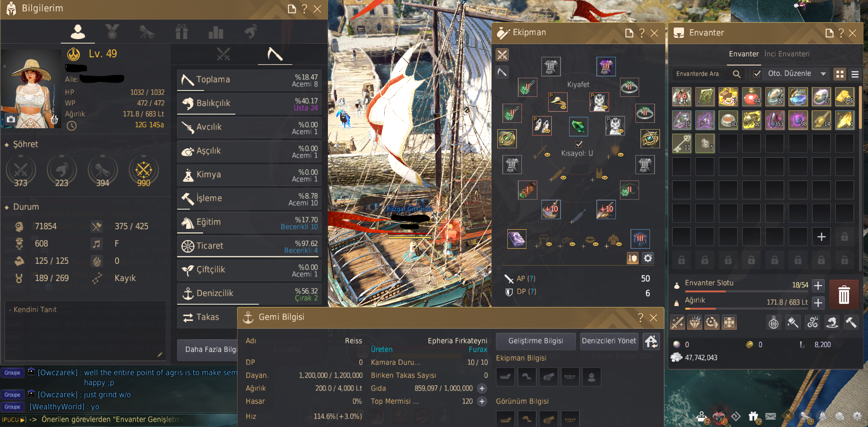Click the green gem slot in Ekipman center
Screen dimensions: 868x427
point(578,126)
